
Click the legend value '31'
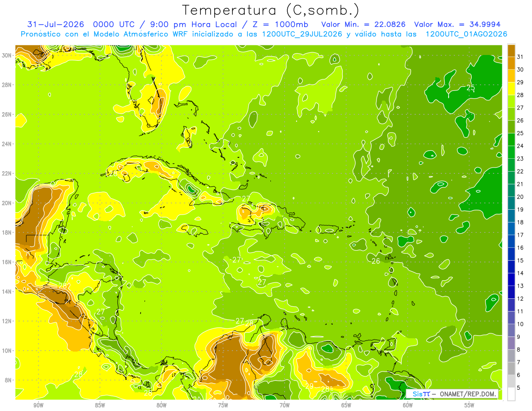pyautogui.click(x=520, y=57)
